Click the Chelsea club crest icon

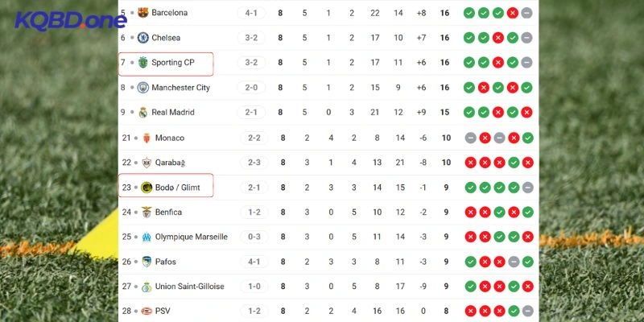pos(142,38)
